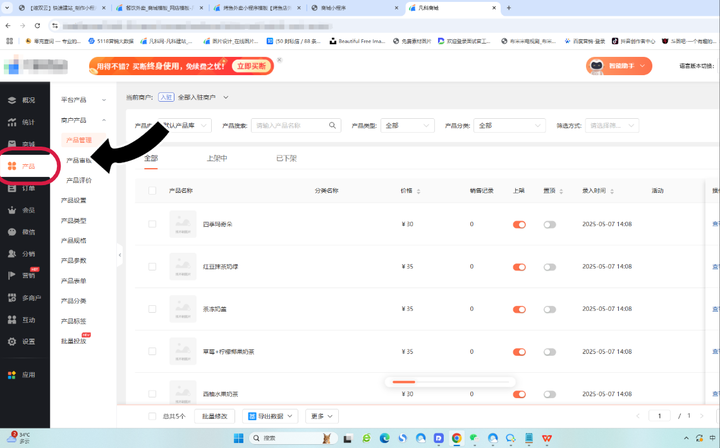Open 产品评价 in the submenu
720x448 pixels.
click(x=79, y=180)
